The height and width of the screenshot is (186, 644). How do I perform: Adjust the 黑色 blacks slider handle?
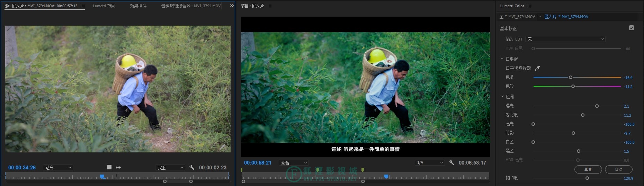click(578, 151)
